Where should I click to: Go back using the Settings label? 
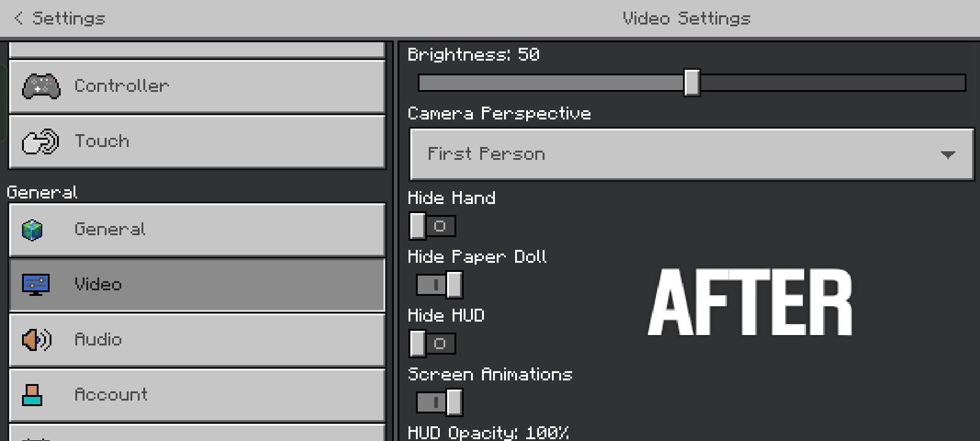(69, 18)
